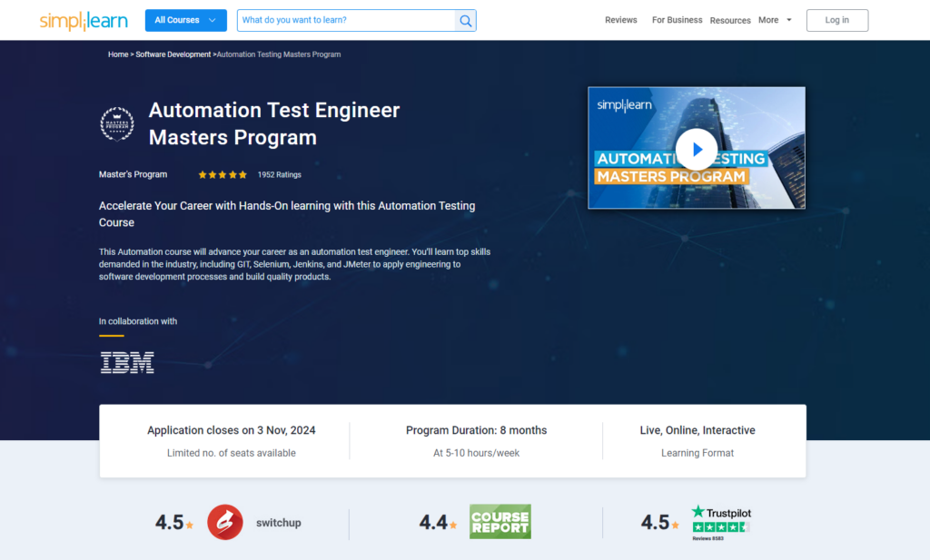The width and height of the screenshot is (930, 560).
Task: Click 'Program Duration: 8 months' text
Action: 476,430
